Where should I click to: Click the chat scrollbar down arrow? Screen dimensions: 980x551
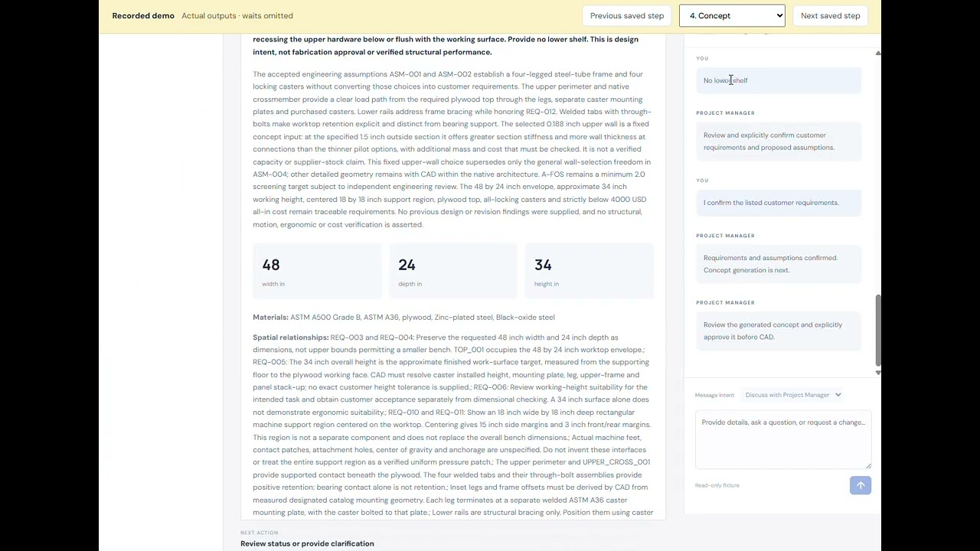click(x=877, y=372)
